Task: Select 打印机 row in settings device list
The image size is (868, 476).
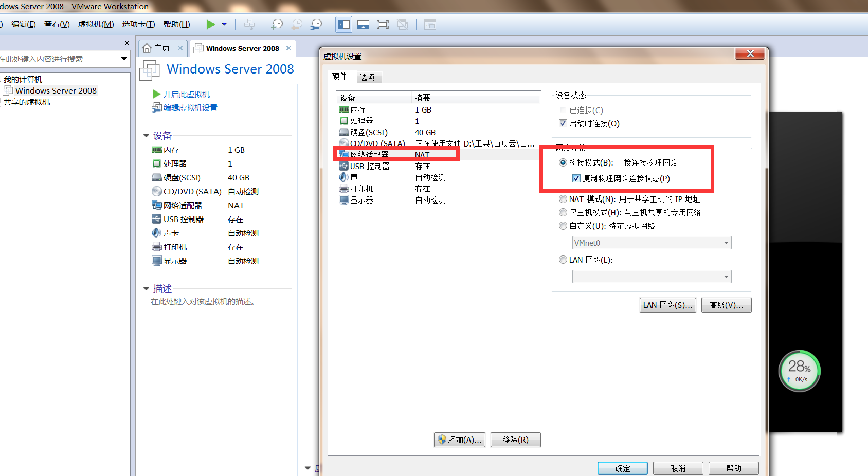Action: [x=438, y=189]
